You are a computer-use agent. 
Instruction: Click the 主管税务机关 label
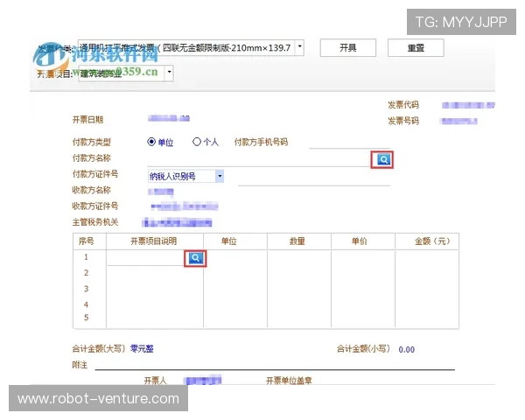[x=95, y=222]
